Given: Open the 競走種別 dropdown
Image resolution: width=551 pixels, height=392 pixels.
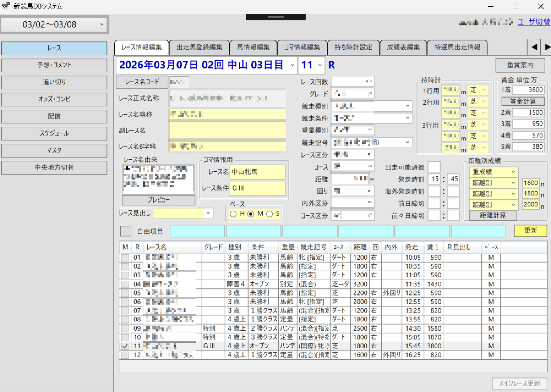Looking at the screenshot, I should coord(407,106).
